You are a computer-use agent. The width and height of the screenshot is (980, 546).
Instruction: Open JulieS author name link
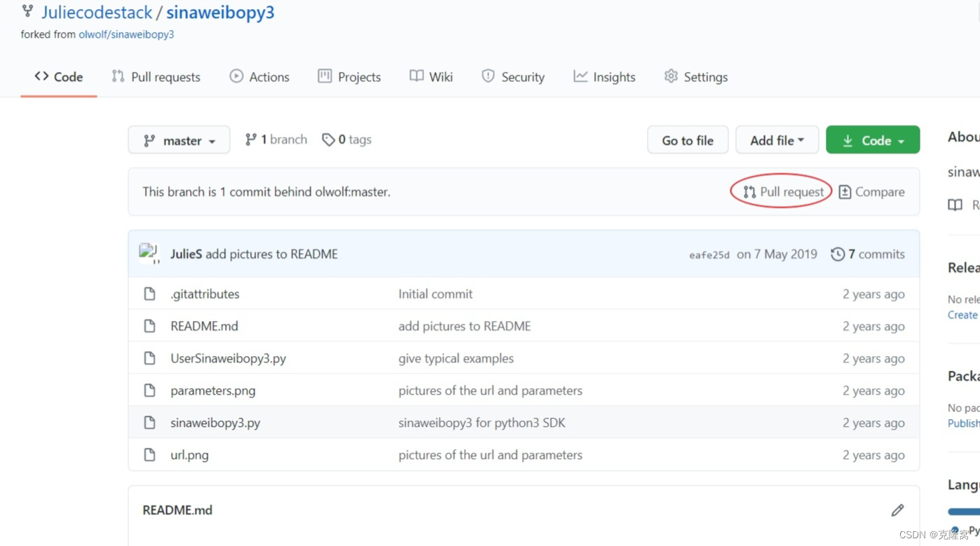186,254
